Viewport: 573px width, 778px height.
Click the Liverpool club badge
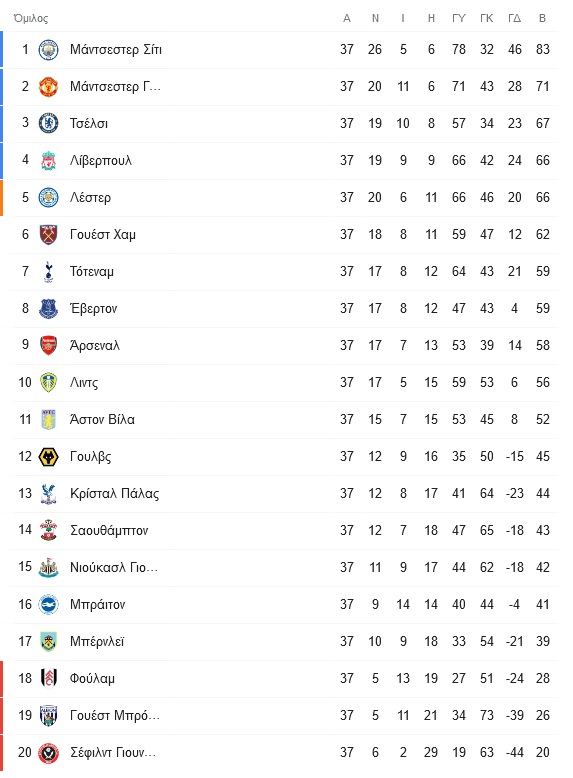point(48,161)
